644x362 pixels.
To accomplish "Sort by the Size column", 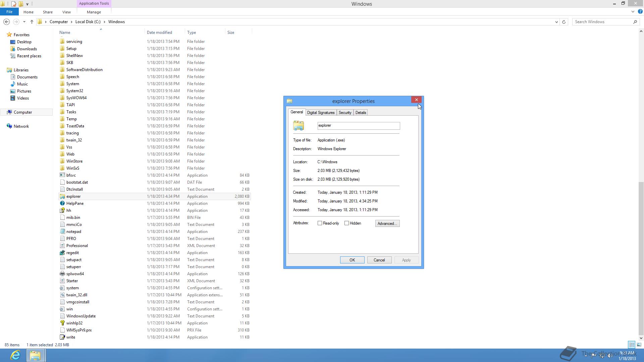I will click(238, 33).
